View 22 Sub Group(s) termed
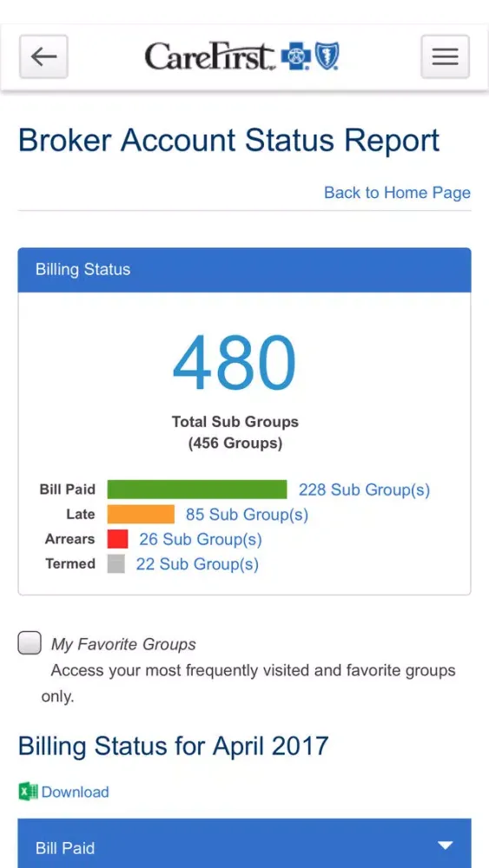Screen dimensions: 489x868 pos(197,564)
